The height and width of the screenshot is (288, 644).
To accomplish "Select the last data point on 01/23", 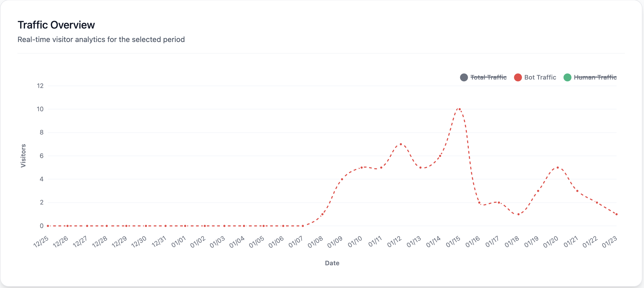I will [616, 214].
